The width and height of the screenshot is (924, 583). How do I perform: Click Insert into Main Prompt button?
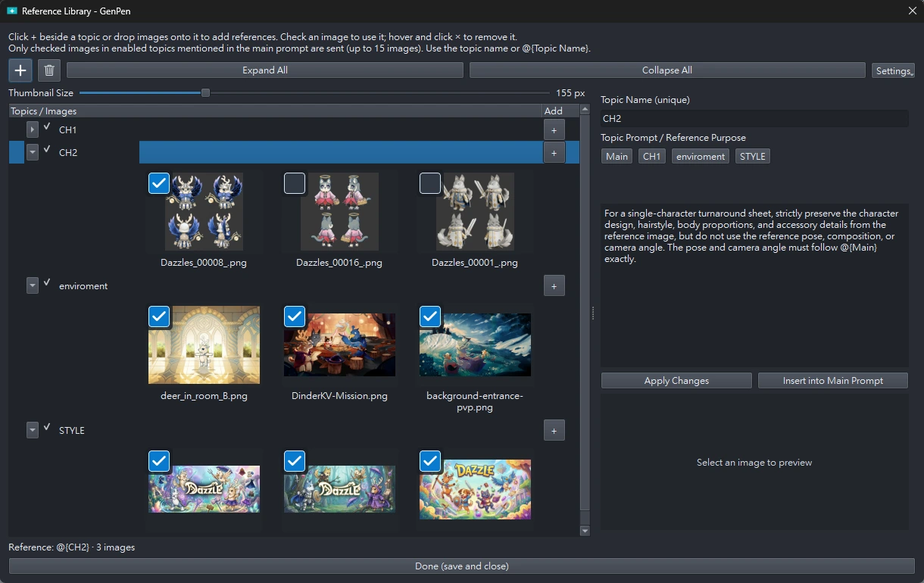[833, 381]
